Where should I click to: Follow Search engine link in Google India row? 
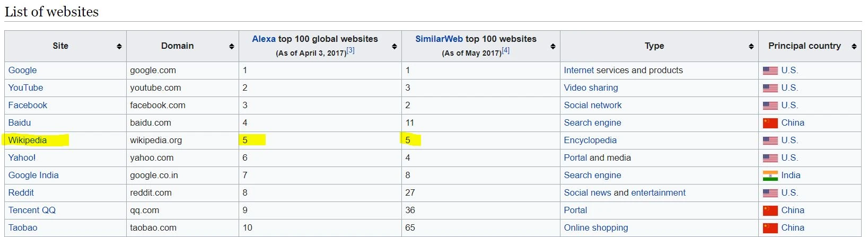592,175
